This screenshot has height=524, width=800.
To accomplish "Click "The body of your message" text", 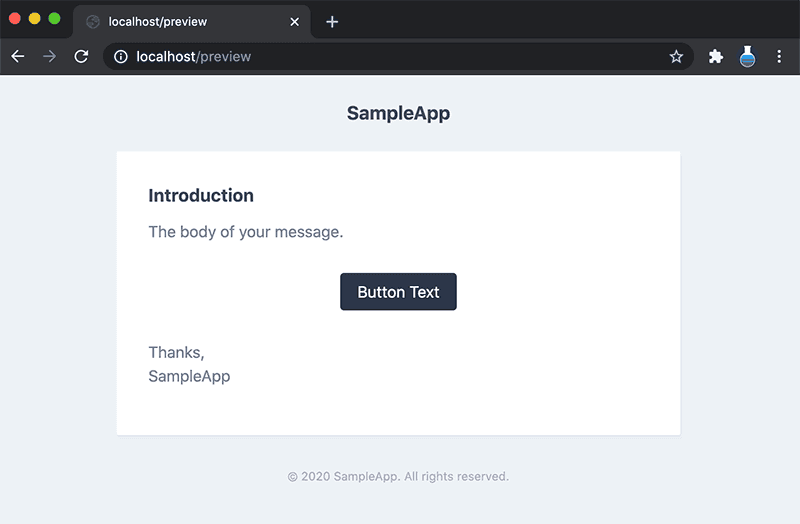I will pos(245,232).
